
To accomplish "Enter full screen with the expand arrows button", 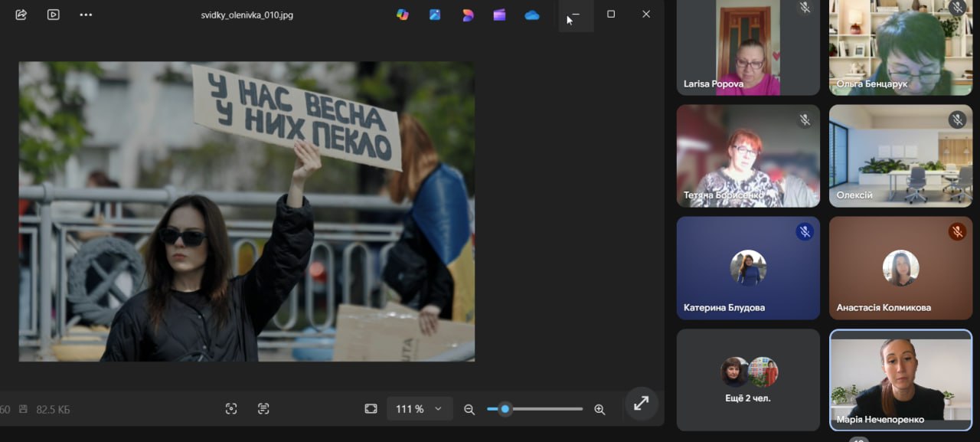I will (x=642, y=403).
